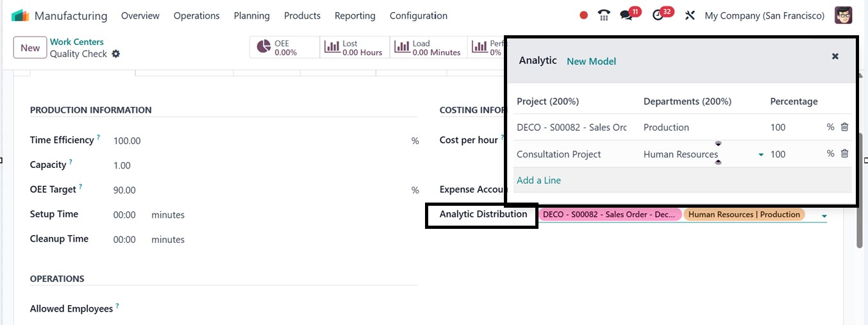Viewport: 868px width, 325px height.
Task: Open the New Model link
Action: click(x=591, y=61)
